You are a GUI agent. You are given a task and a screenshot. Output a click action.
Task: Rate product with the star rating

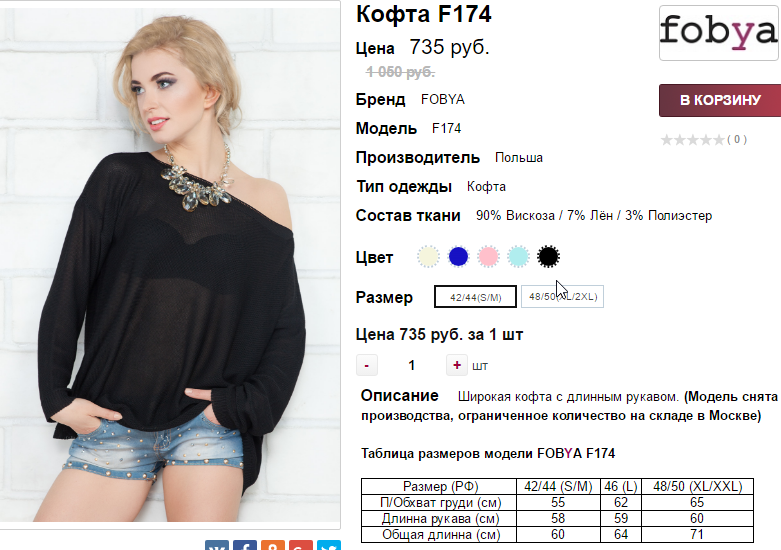tap(692, 139)
